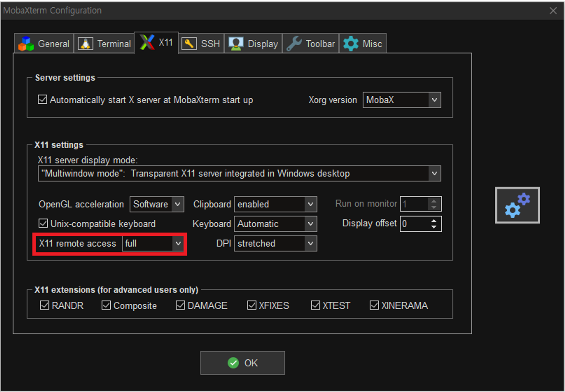Open the DPI stretched dropdown

coord(310,243)
